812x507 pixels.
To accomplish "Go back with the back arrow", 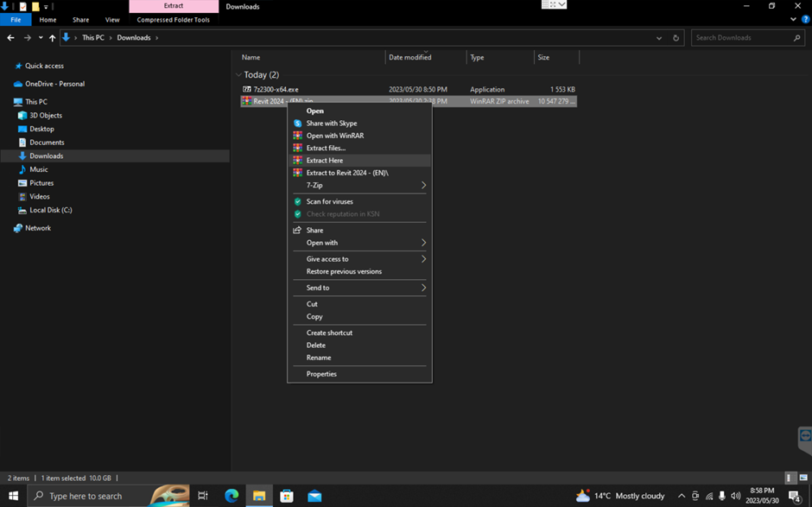I will point(11,38).
